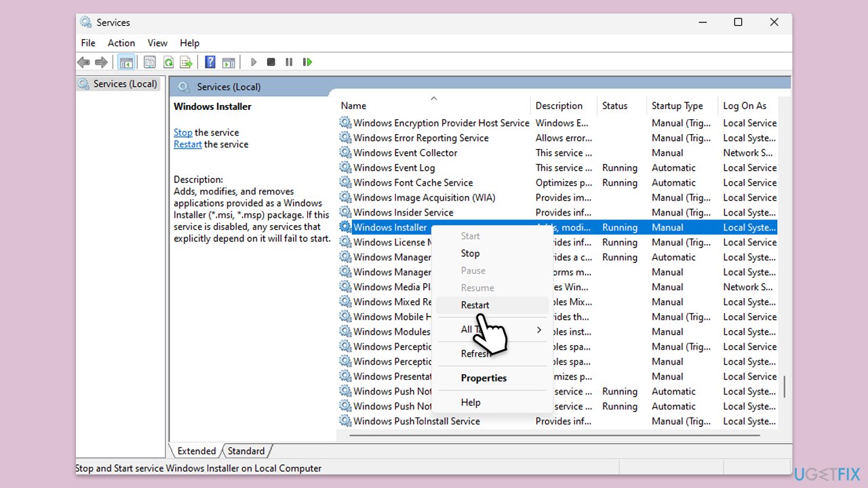Click the Help icon in the toolbar
Image resolution: width=868 pixels, height=488 pixels.
coord(210,62)
